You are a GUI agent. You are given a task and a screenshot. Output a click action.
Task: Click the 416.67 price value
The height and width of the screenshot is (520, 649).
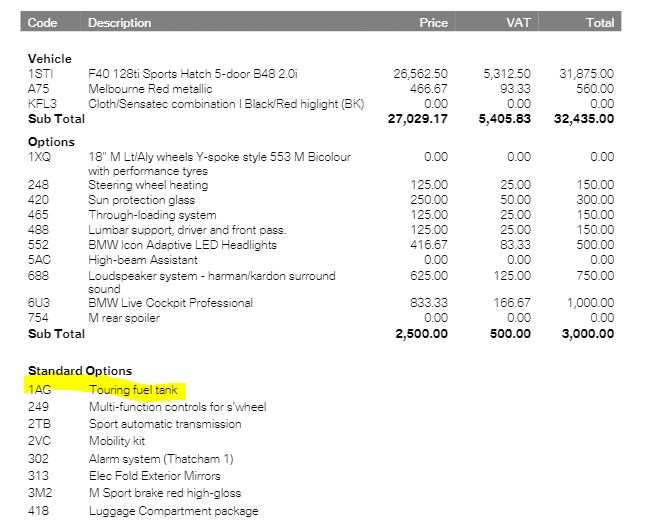tap(428, 245)
